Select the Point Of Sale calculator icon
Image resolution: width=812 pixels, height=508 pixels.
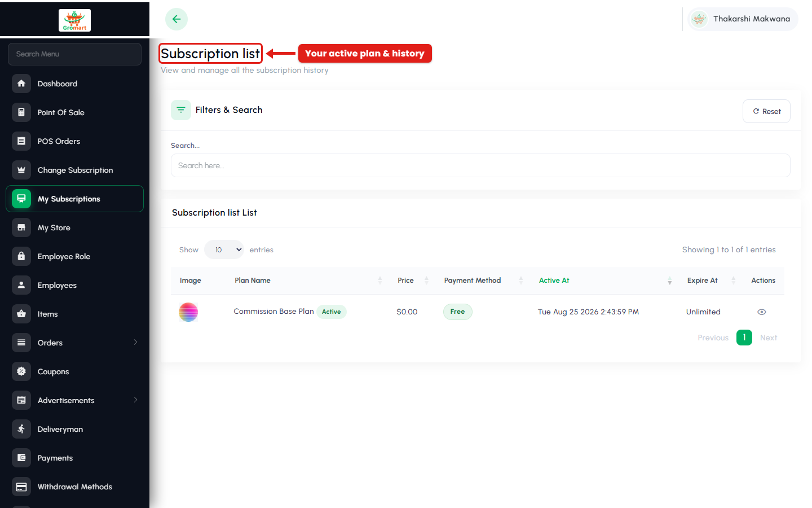click(21, 112)
